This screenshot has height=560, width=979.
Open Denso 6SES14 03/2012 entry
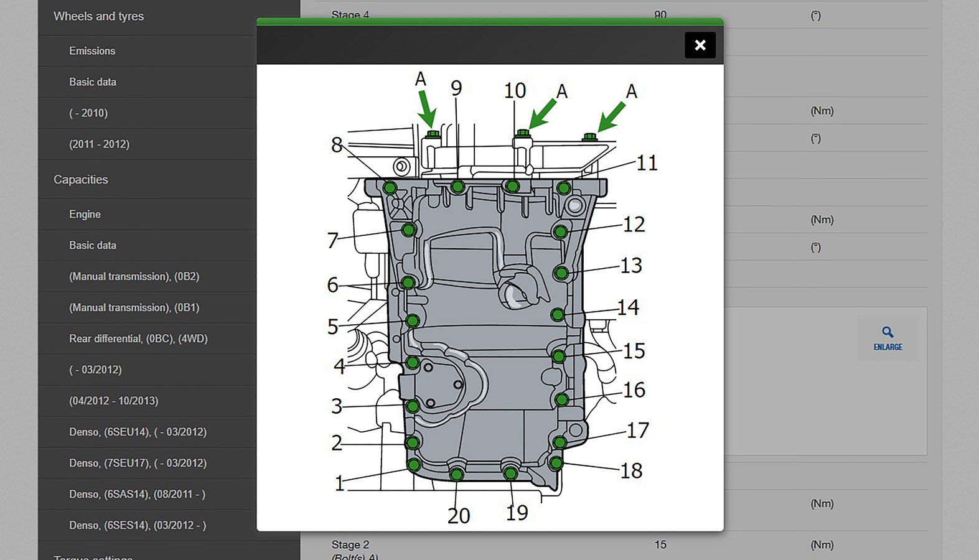pos(138,525)
